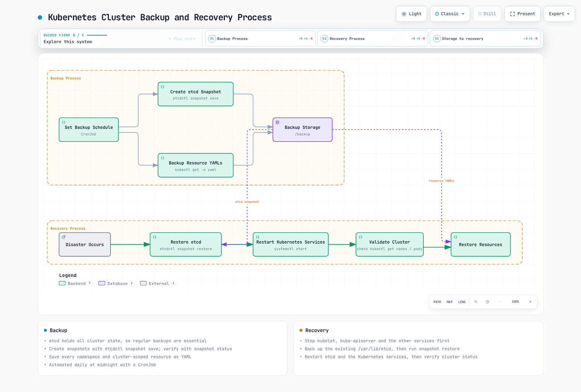Screen dimensions: 581x392
Task: Click code icon on Create etcd Snapshot
Action: 163,87
